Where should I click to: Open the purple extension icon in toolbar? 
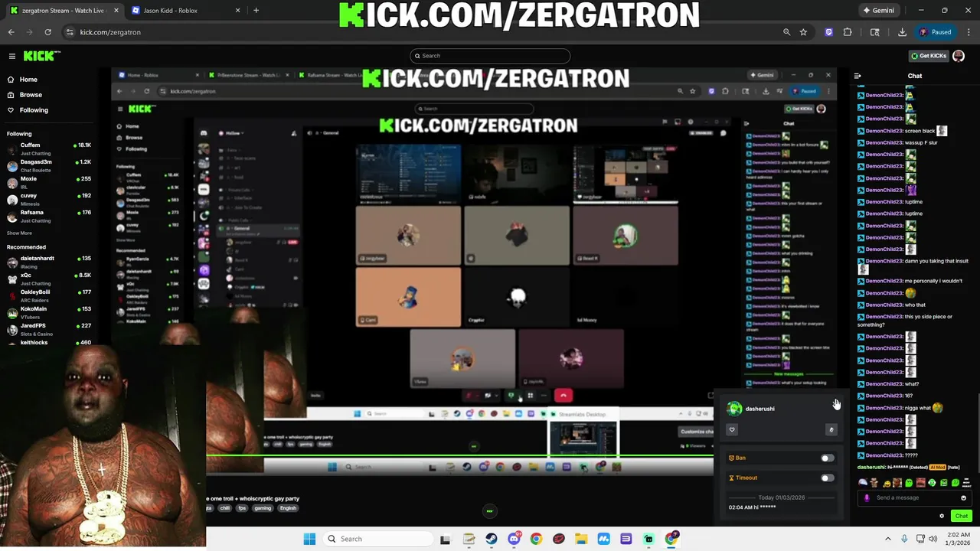coord(828,32)
